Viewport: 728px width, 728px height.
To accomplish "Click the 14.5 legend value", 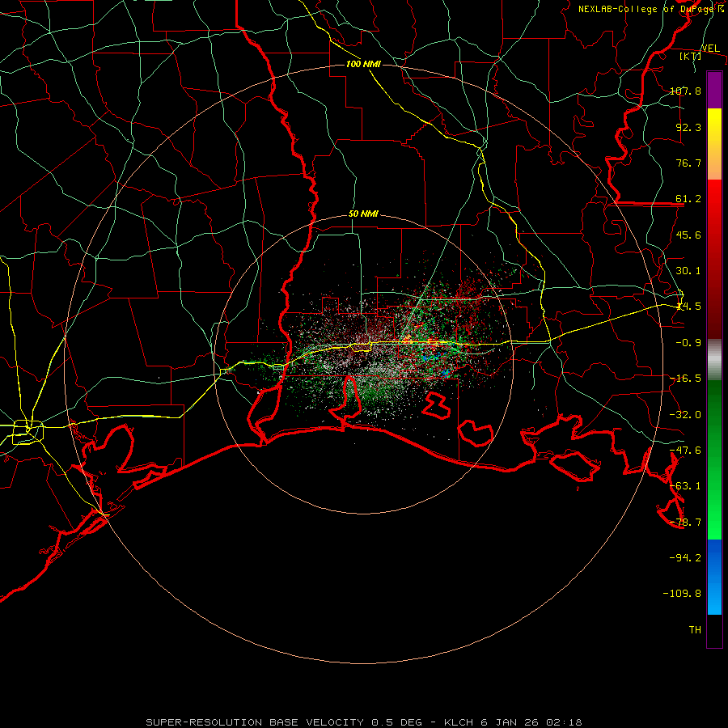I will click(x=688, y=307).
